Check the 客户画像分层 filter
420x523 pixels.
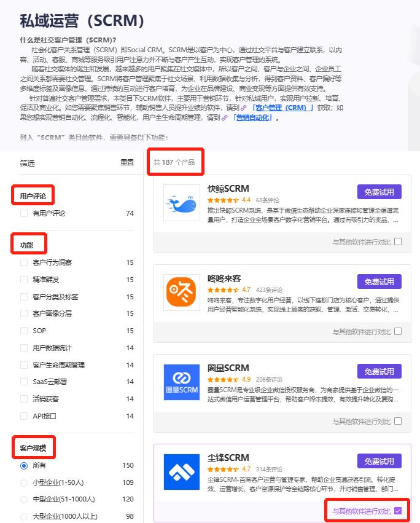pyautogui.click(x=24, y=313)
